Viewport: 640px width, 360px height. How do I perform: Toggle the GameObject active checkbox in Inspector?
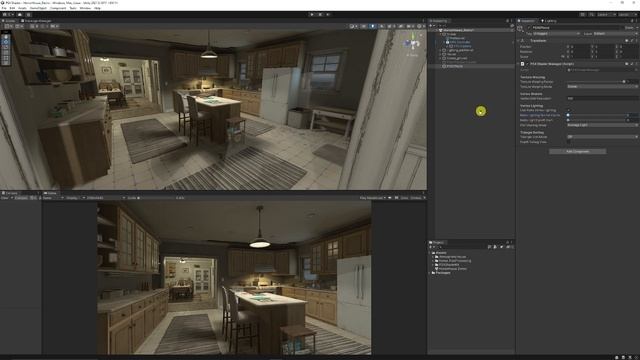click(x=529, y=28)
